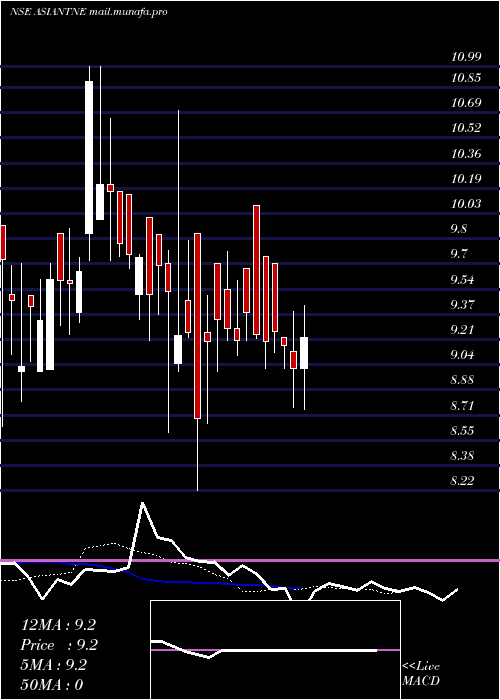Click the Price : 9.2 indicator value
The width and height of the screenshot is (500, 700).
pos(58,645)
